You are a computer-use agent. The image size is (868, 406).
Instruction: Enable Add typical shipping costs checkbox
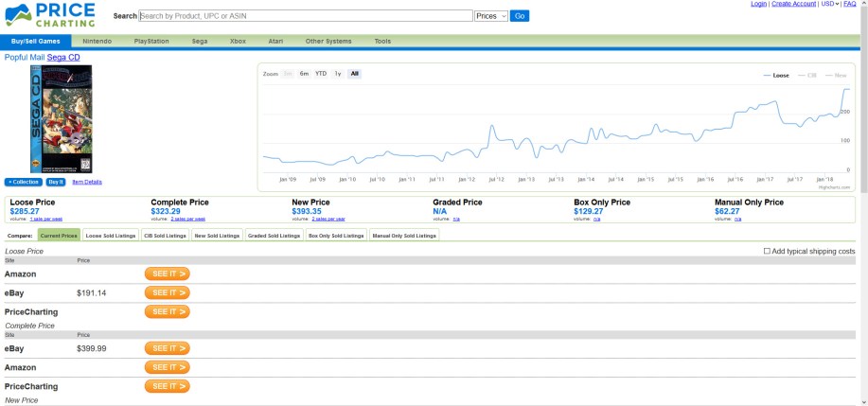point(768,251)
